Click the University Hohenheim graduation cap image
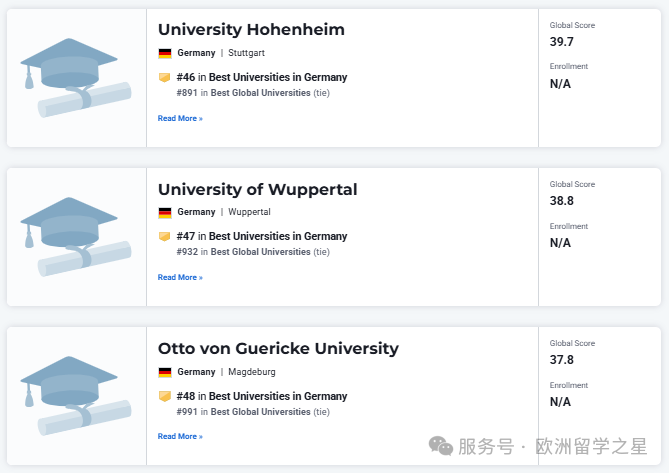The height and width of the screenshot is (473, 669). point(76,78)
